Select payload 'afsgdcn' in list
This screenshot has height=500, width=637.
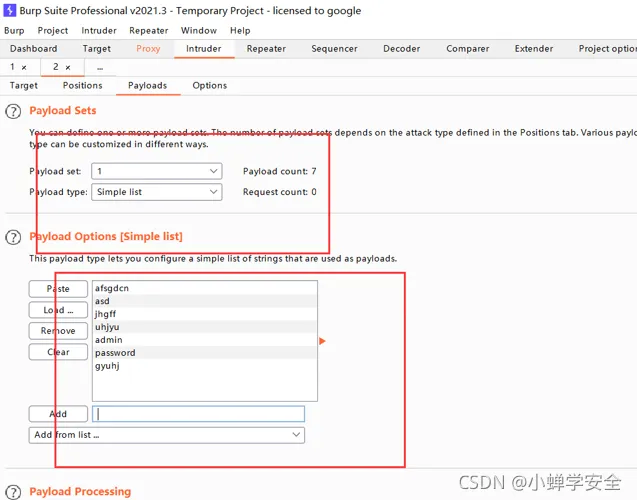click(205, 288)
